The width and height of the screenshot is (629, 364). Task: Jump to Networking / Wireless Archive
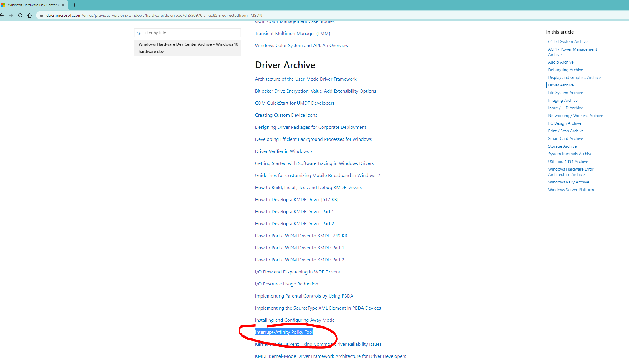575,116
